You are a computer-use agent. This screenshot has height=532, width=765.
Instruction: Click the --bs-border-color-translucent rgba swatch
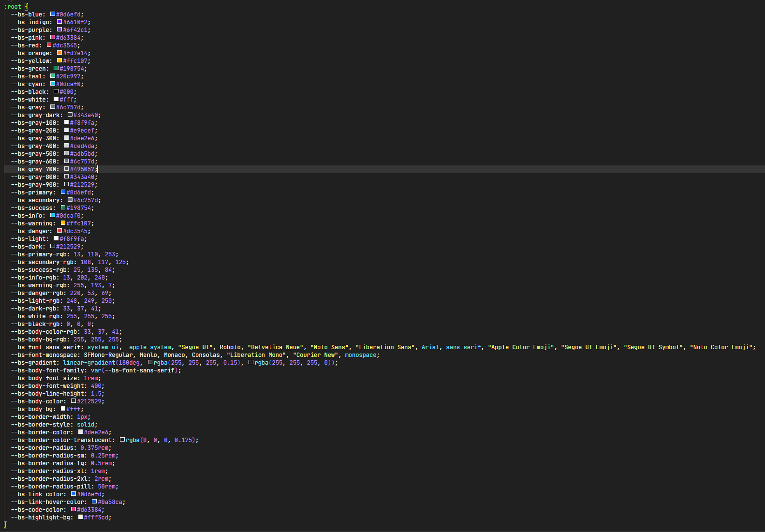click(122, 440)
